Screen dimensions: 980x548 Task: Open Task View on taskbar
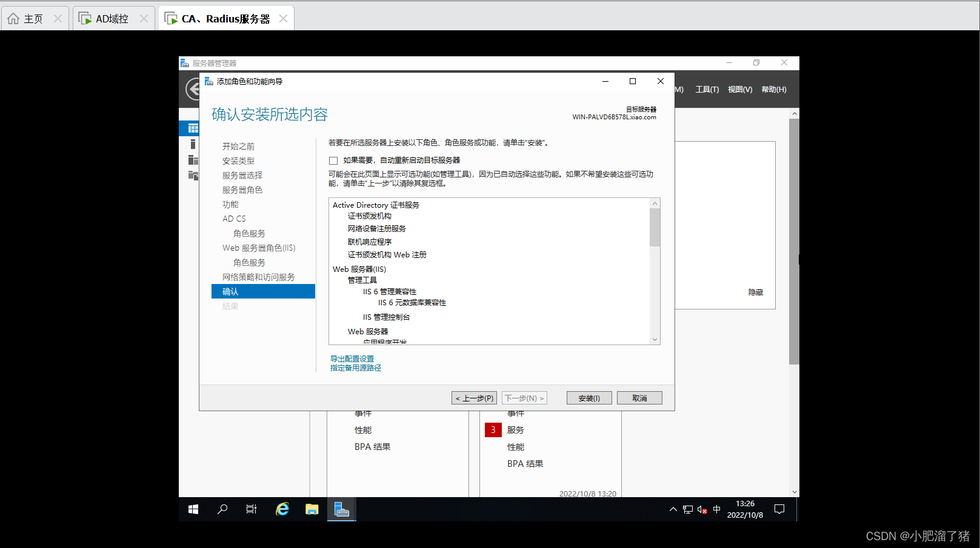pos(252,510)
